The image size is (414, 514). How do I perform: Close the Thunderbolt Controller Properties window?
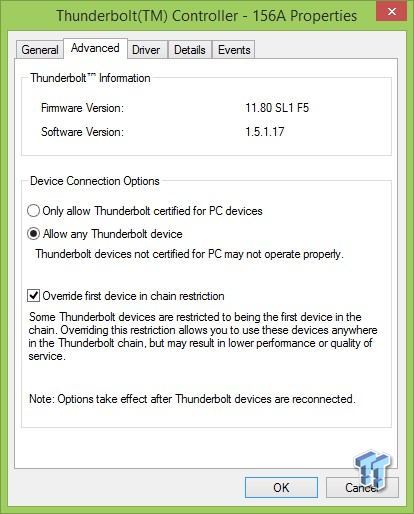(392, 12)
